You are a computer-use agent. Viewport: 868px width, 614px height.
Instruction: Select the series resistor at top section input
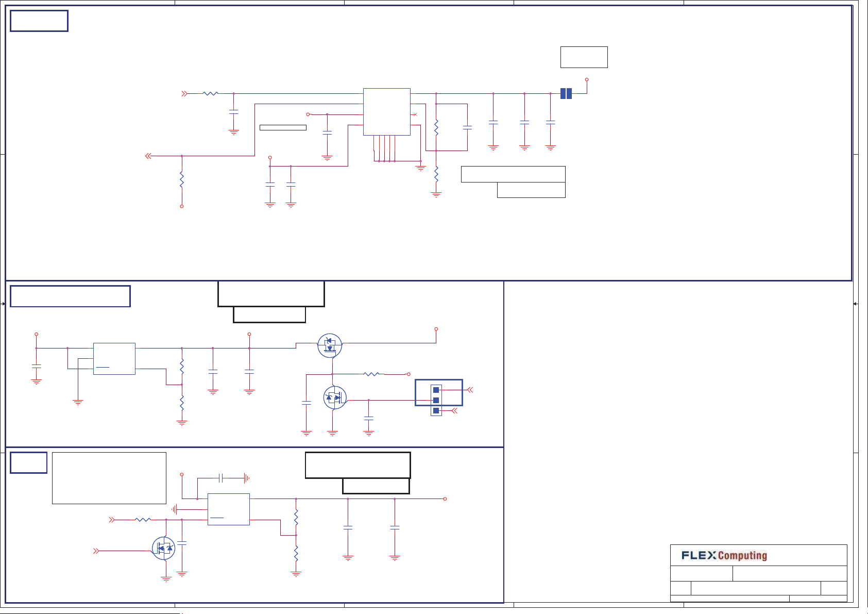(x=211, y=93)
